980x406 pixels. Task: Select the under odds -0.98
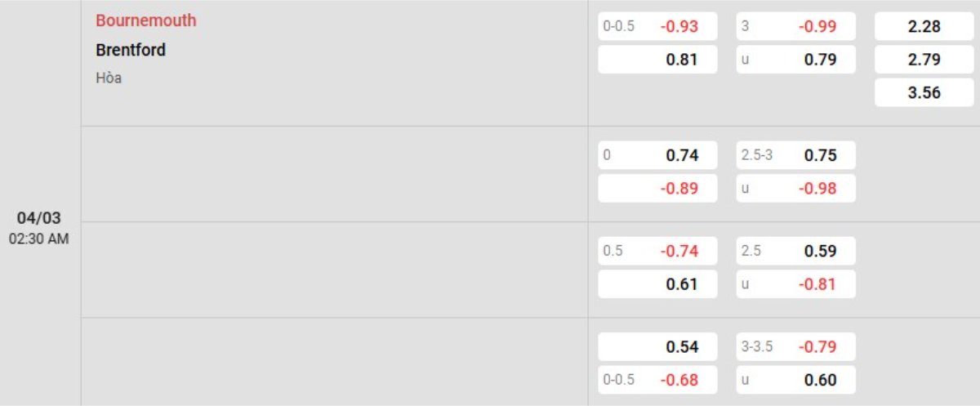[x=796, y=188]
